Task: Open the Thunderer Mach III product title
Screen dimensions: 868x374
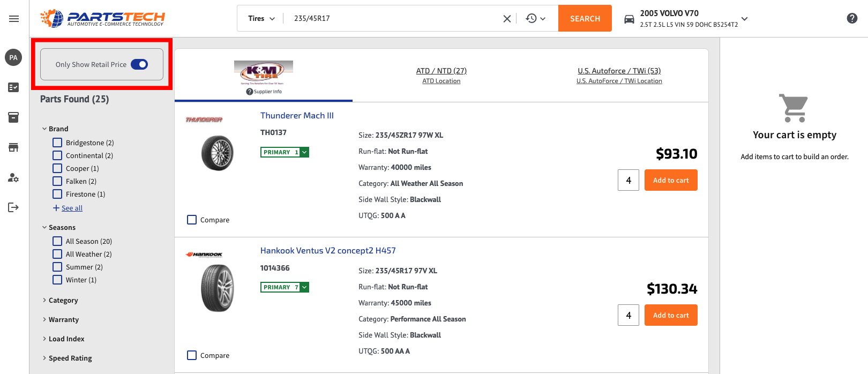Action: coord(297,115)
